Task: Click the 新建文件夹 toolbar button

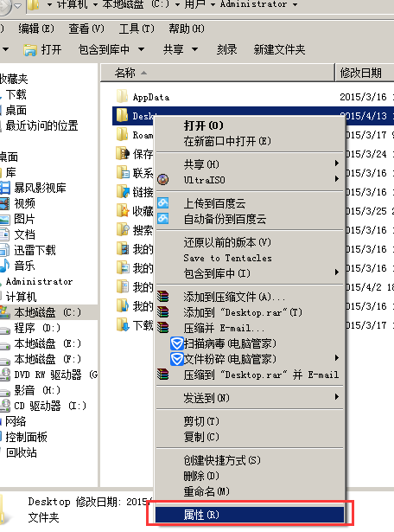Action: pyautogui.click(x=279, y=49)
